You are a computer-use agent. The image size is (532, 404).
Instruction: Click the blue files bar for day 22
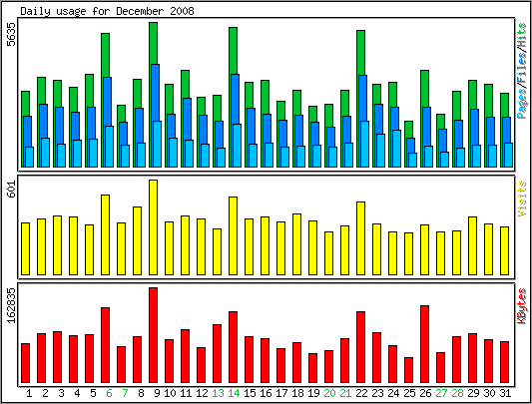(x=362, y=98)
